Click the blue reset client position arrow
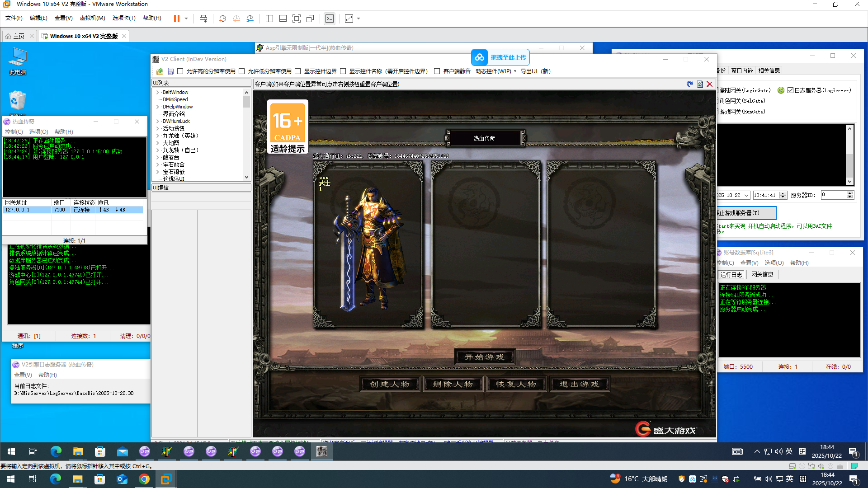 pyautogui.click(x=689, y=84)
